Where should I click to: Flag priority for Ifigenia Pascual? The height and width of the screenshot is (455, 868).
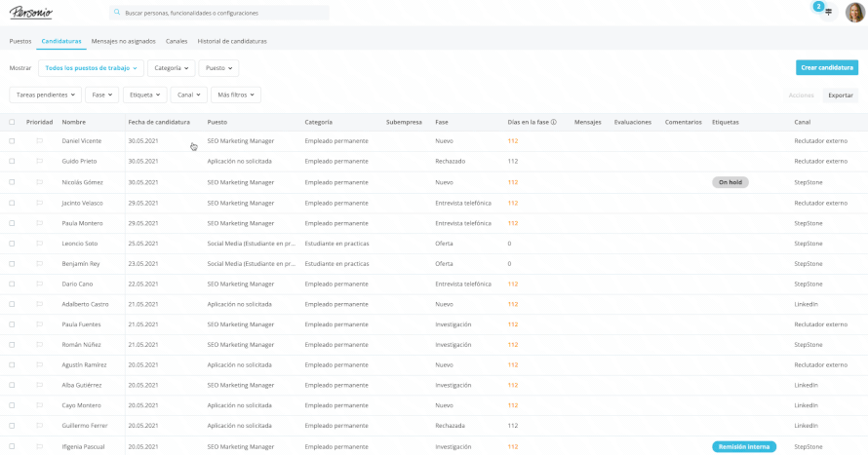40,446
